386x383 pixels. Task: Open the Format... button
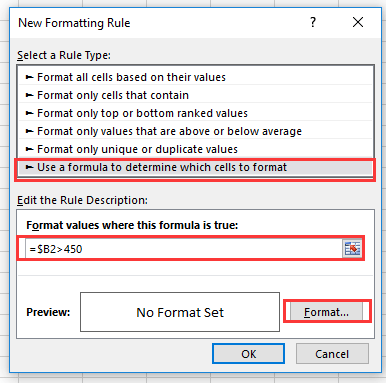click(326, 312)
